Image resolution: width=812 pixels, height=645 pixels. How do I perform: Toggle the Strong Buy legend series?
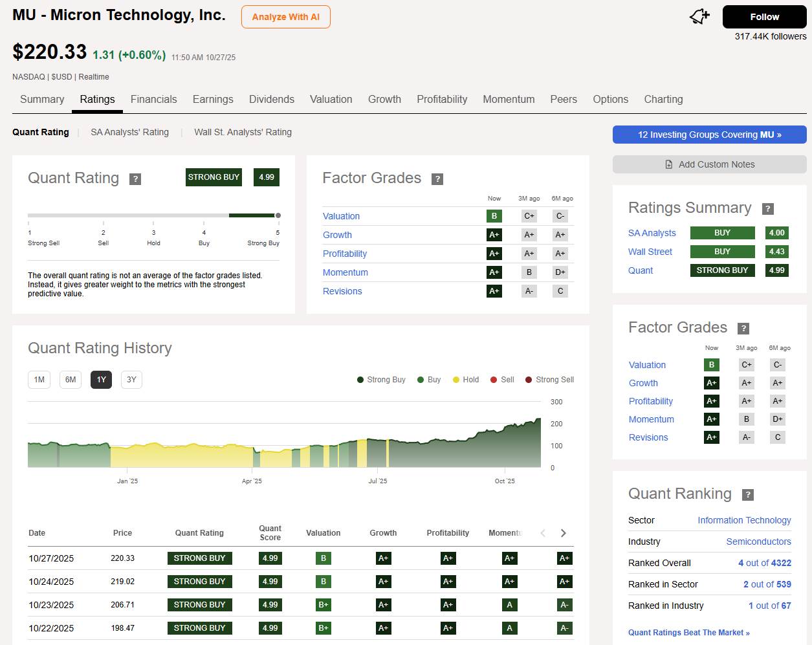point(381,380)
